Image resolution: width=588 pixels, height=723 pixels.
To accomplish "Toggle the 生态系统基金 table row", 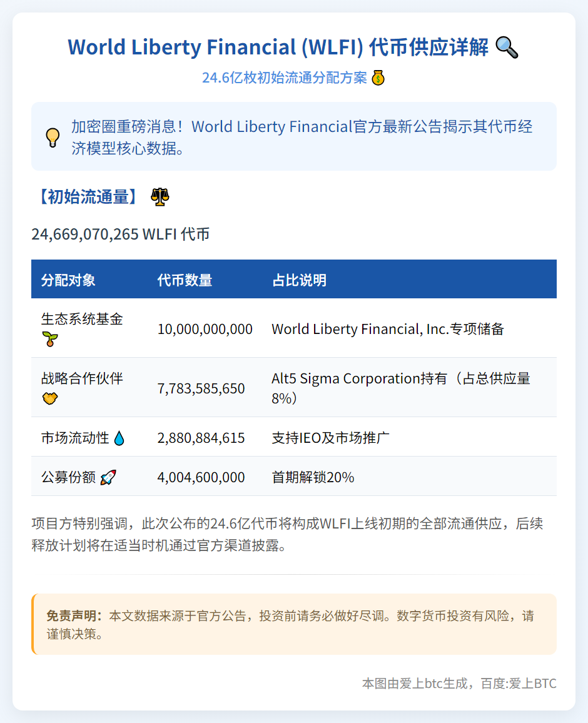I will point(294,328).
